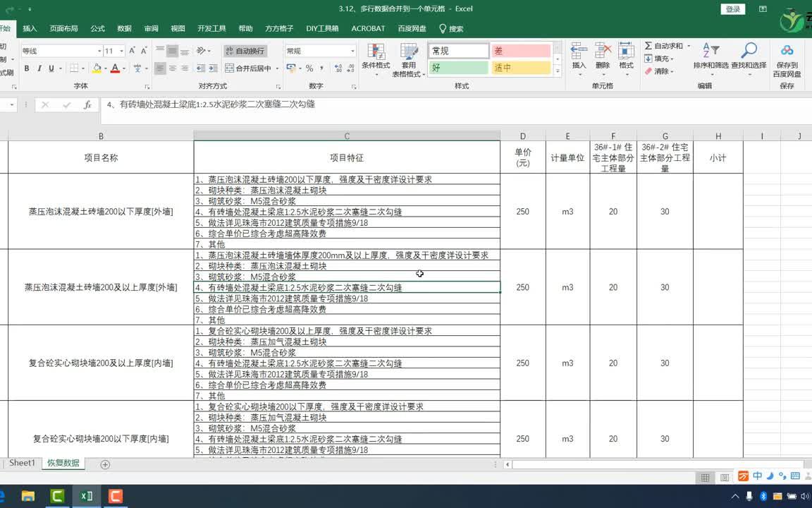The height and width of the screenshot is (508, 812).
Task: Click the font color A swatch
Action: click(115, 68)
